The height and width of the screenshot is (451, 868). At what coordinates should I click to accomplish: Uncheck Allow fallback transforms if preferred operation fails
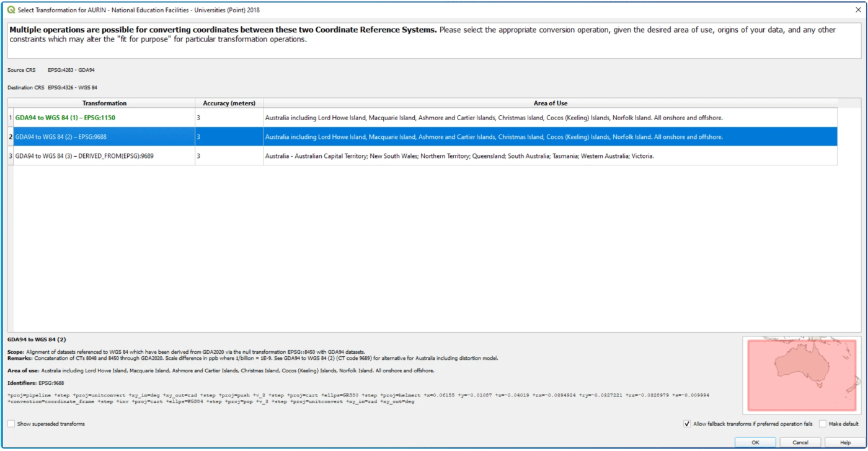point(687,424)
